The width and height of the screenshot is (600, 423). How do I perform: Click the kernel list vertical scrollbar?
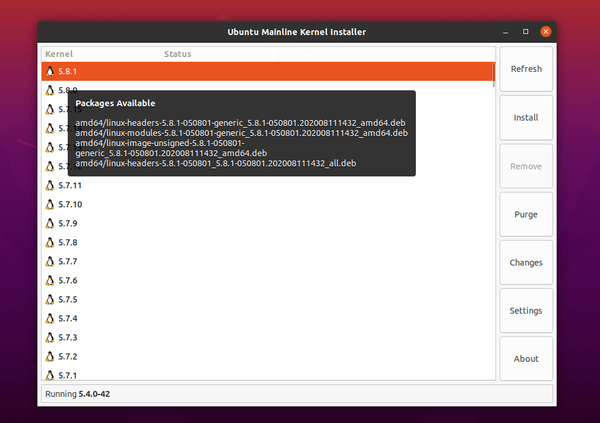pyautogui.click(x=494, y=75)
